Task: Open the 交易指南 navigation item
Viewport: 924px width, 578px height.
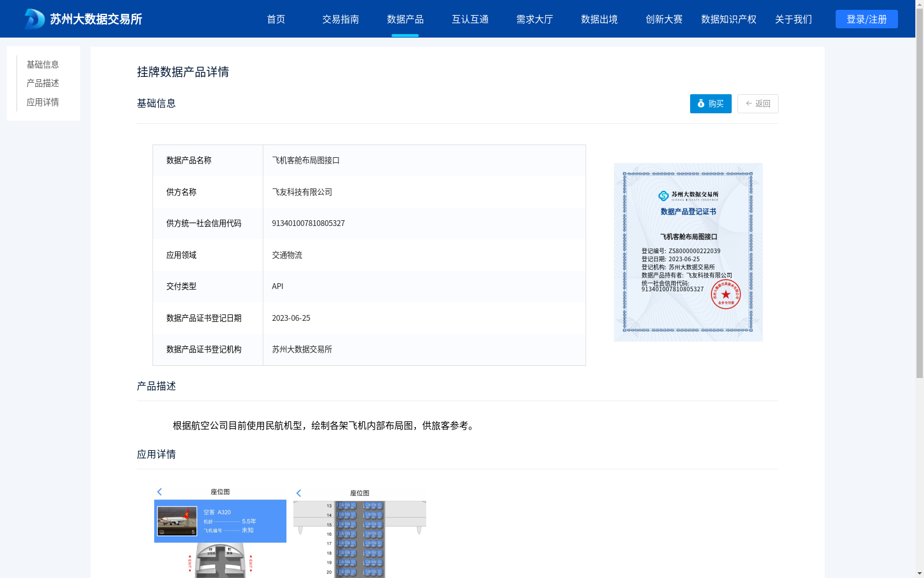Action: pyautogui.click(x=341, y=19)
